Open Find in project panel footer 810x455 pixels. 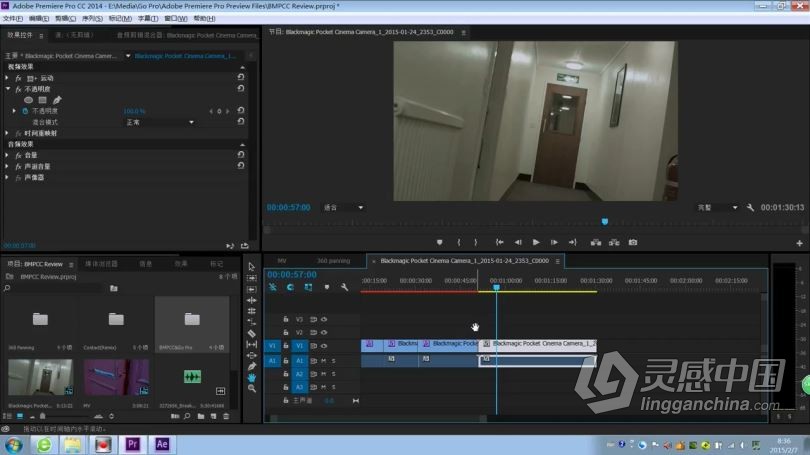(x=187, y=416)
